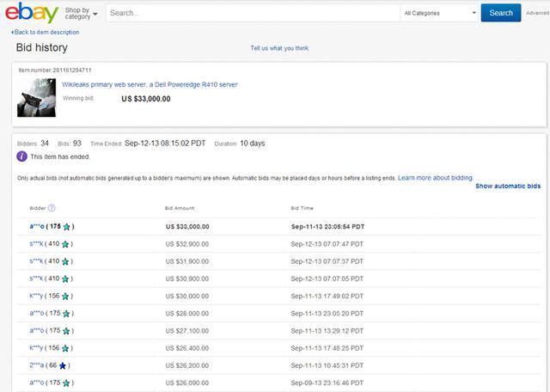Focus the Search input field
This screenshot has height=392, width=550.
253,13
